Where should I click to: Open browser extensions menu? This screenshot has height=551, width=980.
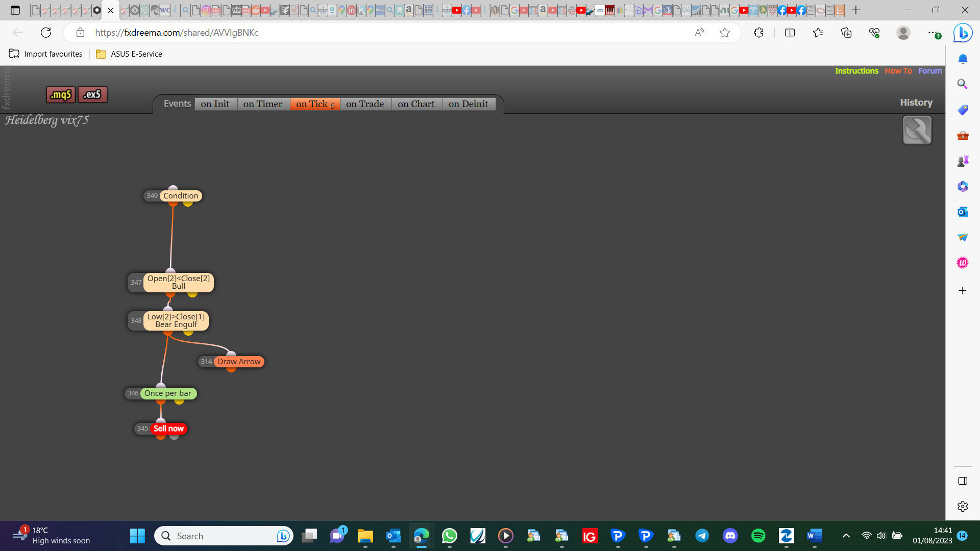(x=758, y=33)
